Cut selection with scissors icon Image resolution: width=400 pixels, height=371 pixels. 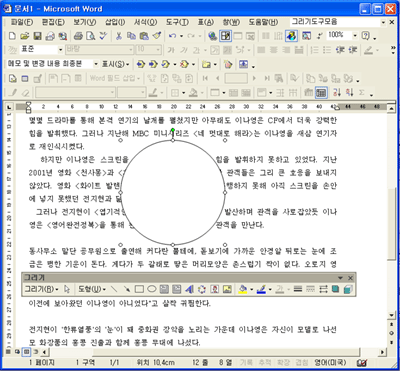118,36
